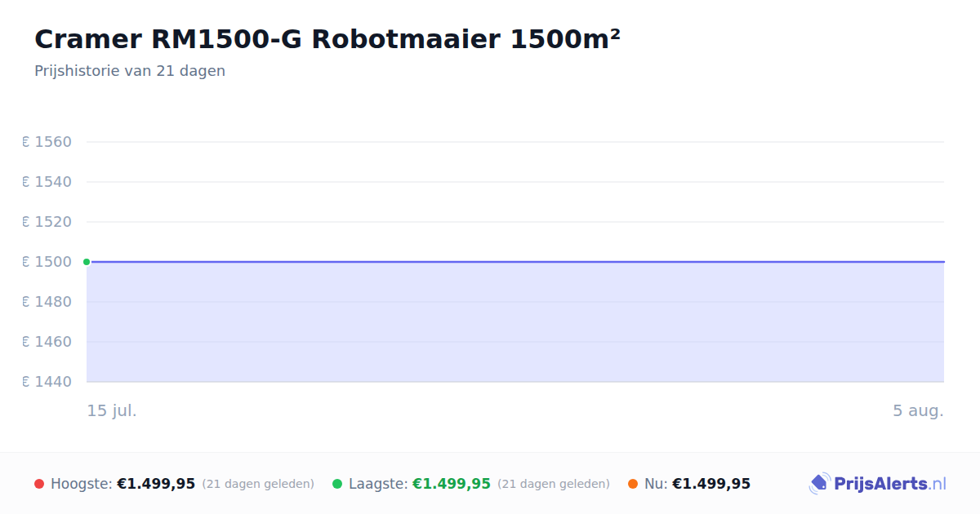Click the € 1560 axis label
The height and width of the screenshot is (514, 980).
click(47, 142)
